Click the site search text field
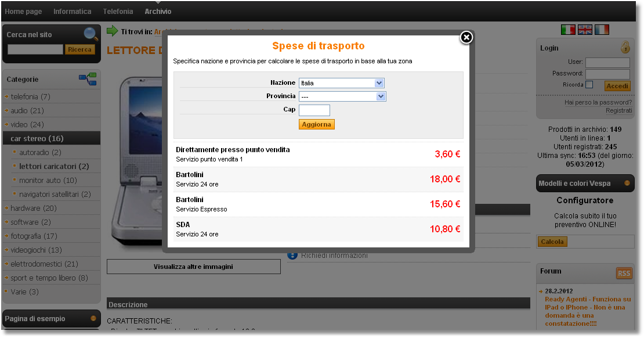Image resolution: width=644 pixels, height=338 pixels. (35, 49)
